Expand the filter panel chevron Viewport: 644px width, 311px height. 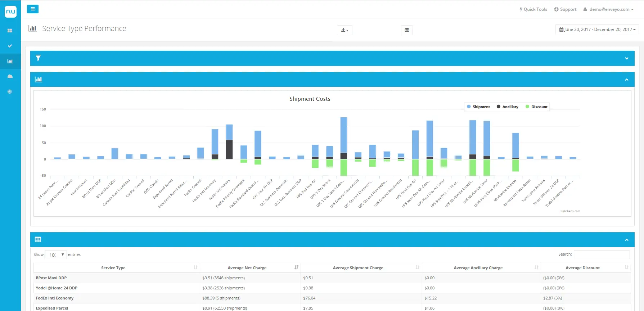tap(626, 58)
